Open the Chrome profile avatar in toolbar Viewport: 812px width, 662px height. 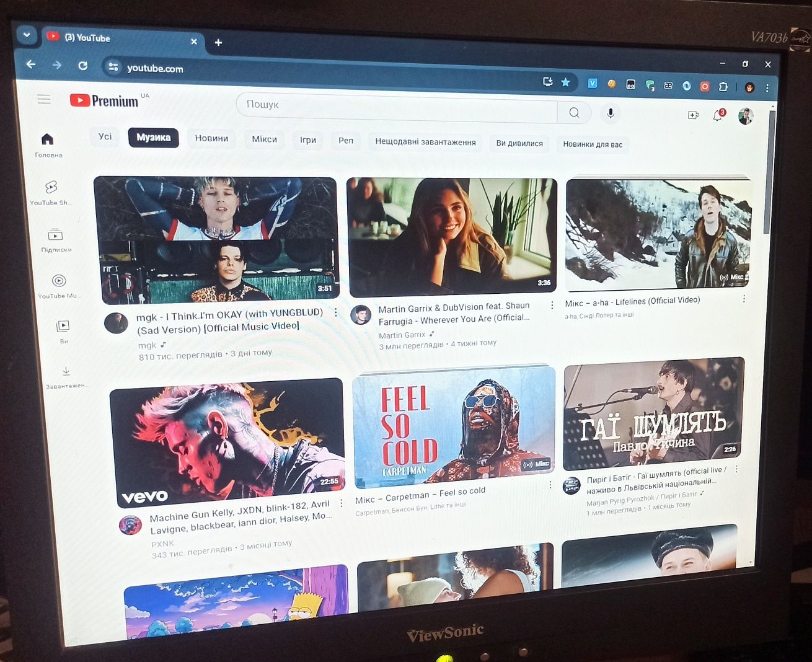pos(749,87)
